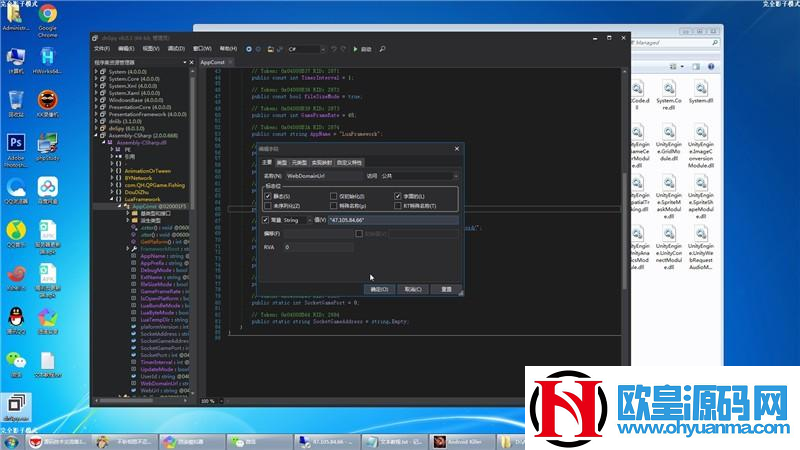
Task: Open the Window (W) menu in dnSpy
Action: tap(202, 49)
